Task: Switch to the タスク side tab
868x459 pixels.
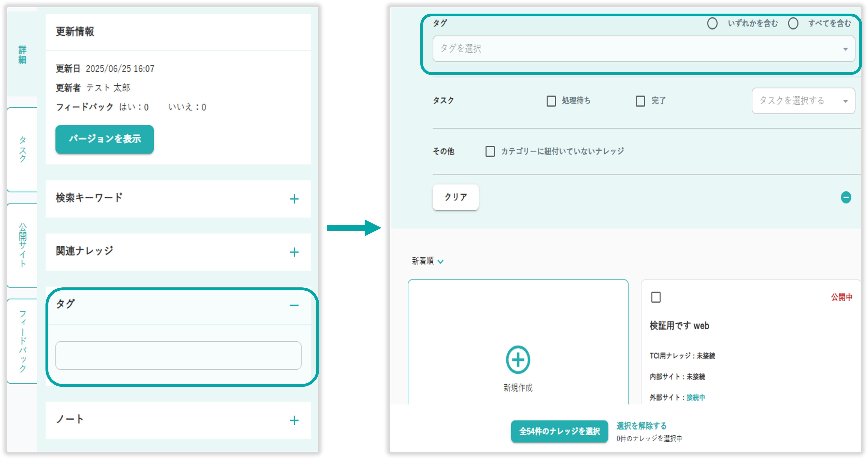Action: coord(22,150)
